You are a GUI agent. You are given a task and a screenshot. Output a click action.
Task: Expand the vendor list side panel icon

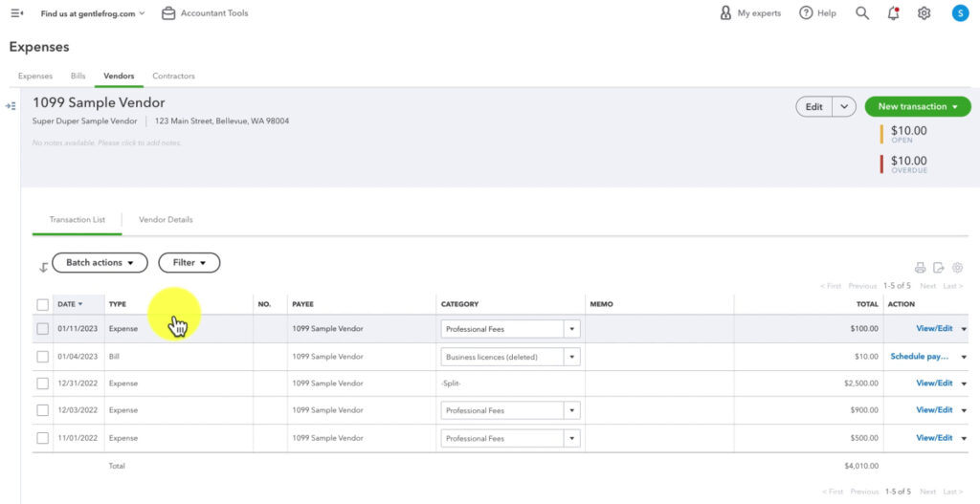[10, 106]
